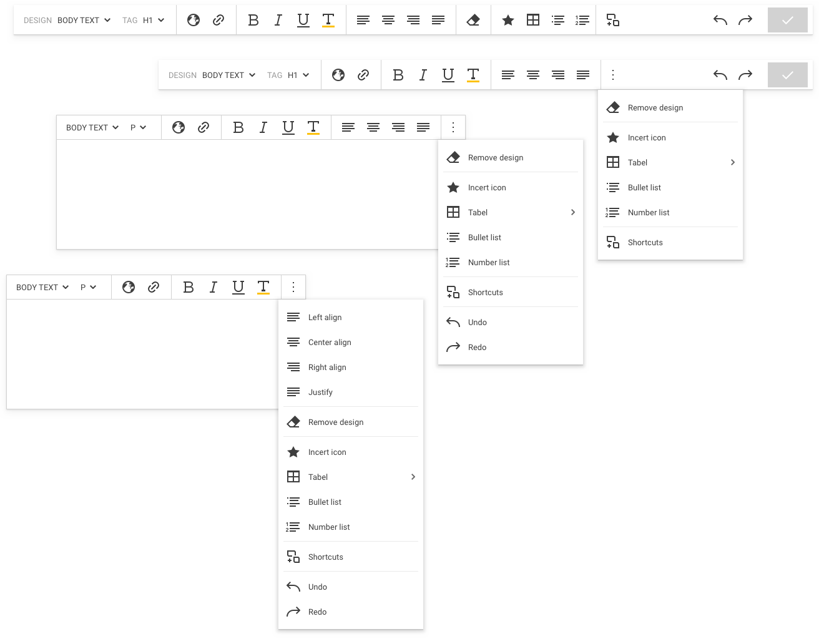Screen dimensions: 819x644
Task: Open text color in the bottom editor toolbar
Action: 263,287
